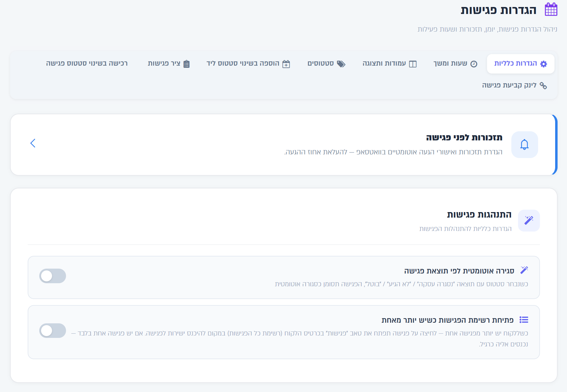Click the התנהגות פגישות heading
The height and width of the screenshot is (392, 567).
pos(479,215)
